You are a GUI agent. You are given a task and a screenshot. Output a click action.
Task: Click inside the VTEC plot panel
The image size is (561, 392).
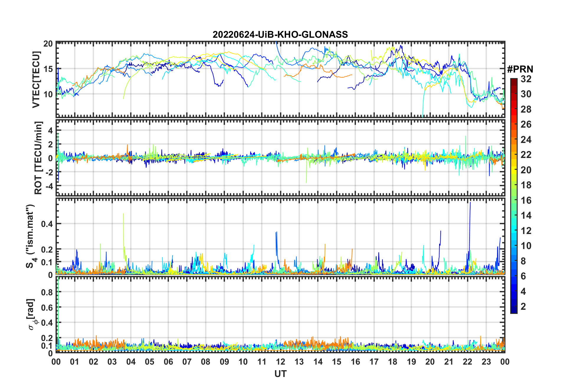point(280,80)
